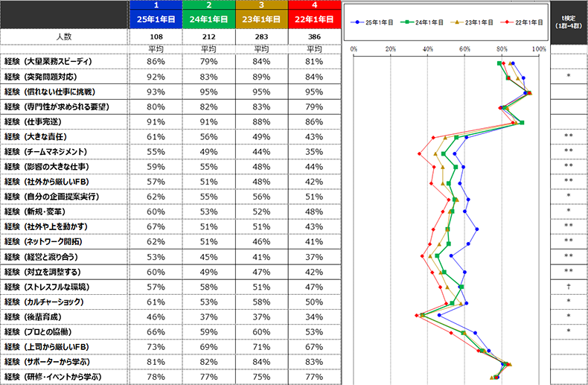Select row label 経験（ネットワーク開拓）
The height and width of the screenshot is (385, 588).
coord(63,242)
